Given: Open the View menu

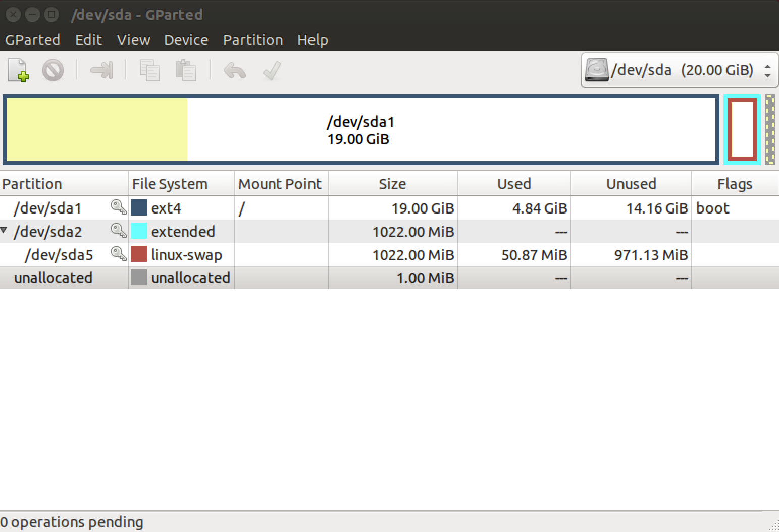Looking at the screenshot, I should pyautogui.click(x=133, y=40).
